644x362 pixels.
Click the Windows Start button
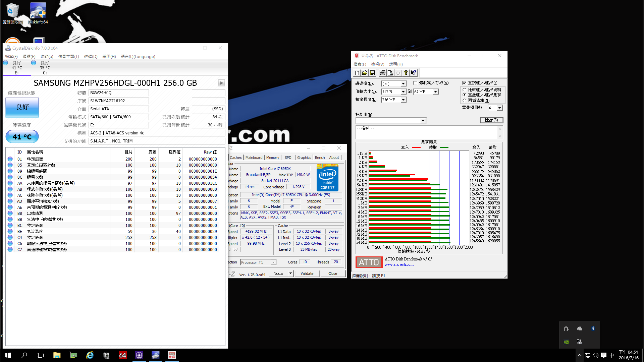click(x=8, y=355)
